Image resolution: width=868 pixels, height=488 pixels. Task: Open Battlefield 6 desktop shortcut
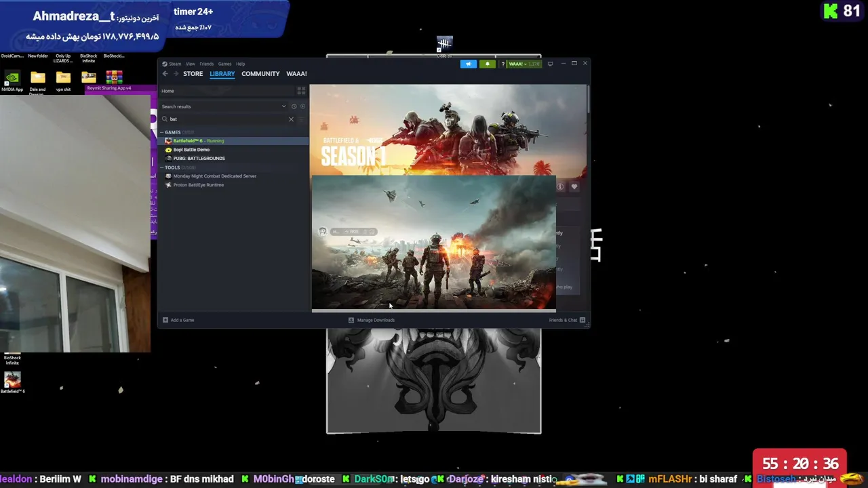12,383
